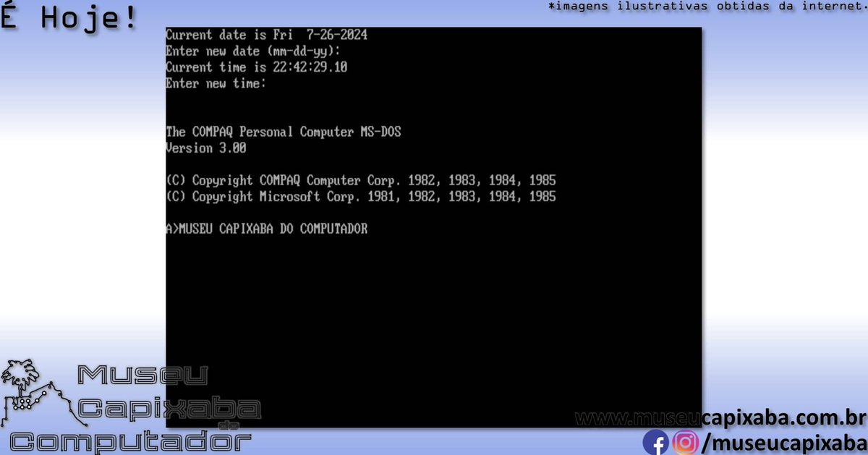Click the /museucapixaba social handle
Viewport: 868px width, 455px height.
[783, 442]
